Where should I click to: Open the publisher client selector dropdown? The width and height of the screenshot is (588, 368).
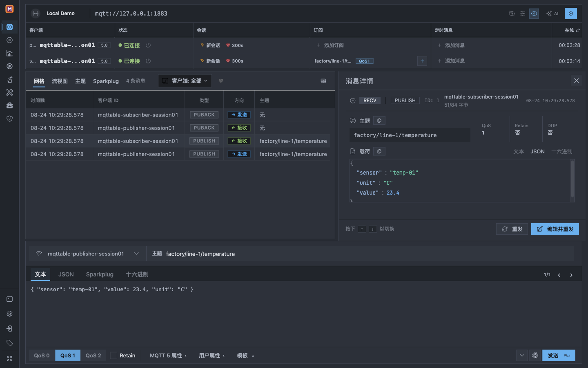coord(87,254)
